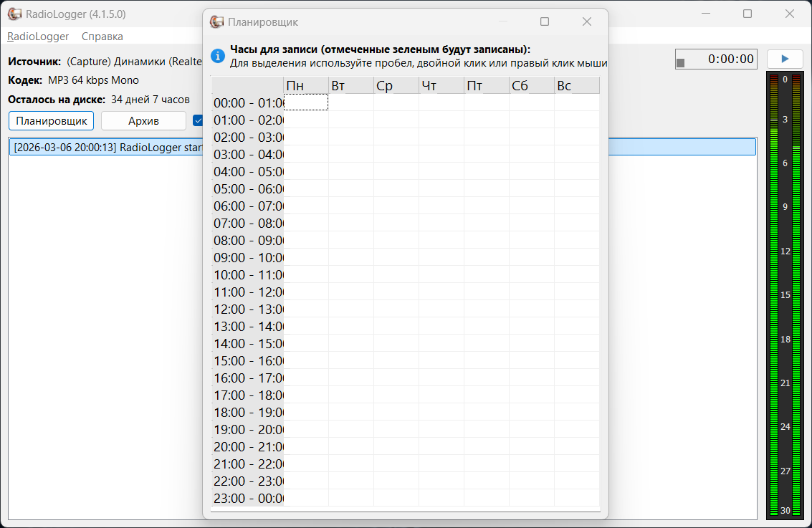Viewport: 812px width, 528px height.
Task: Open the RadioLogger menu
Action: coord(38,37)
